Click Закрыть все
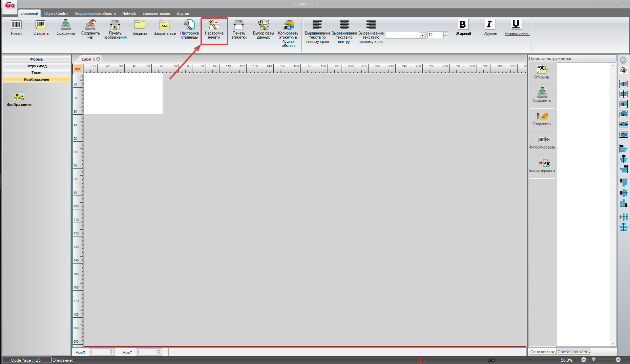Viewport: 630px width, 364px height. coord(165,28)
